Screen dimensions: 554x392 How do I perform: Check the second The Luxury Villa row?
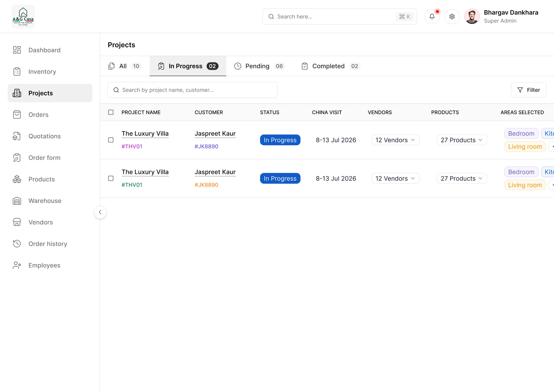coord(111,178)
